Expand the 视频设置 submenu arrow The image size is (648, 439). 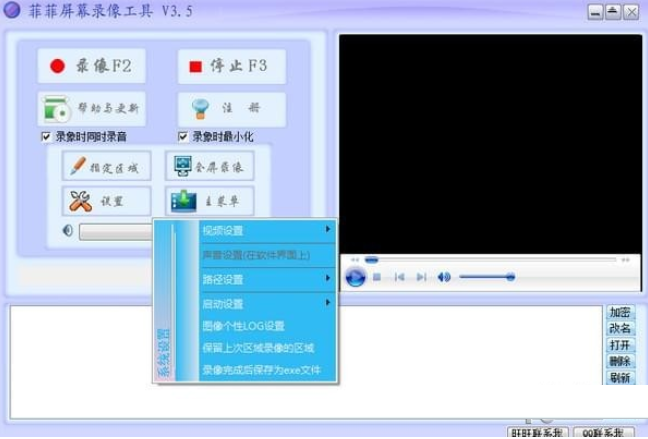click(328, 229)
